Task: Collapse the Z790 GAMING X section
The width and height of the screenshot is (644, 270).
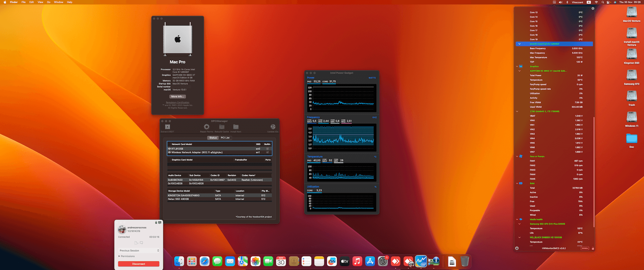Action: pos(517,111)
